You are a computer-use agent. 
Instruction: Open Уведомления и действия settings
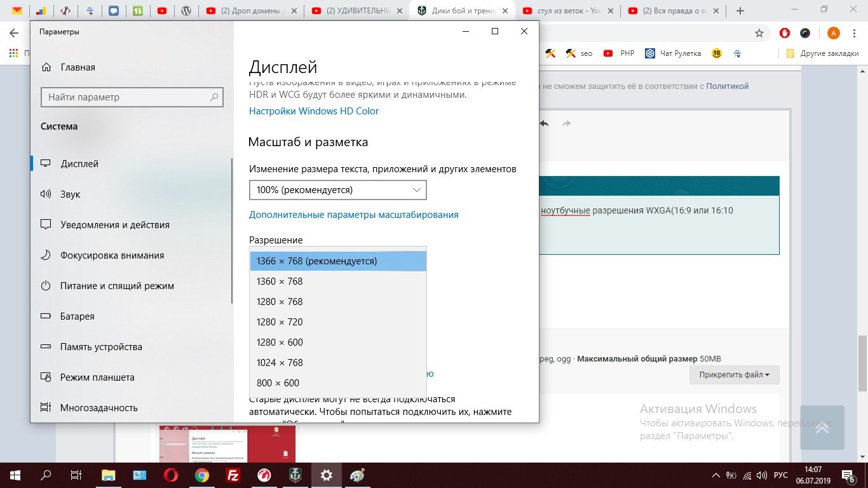click(105, 225)
